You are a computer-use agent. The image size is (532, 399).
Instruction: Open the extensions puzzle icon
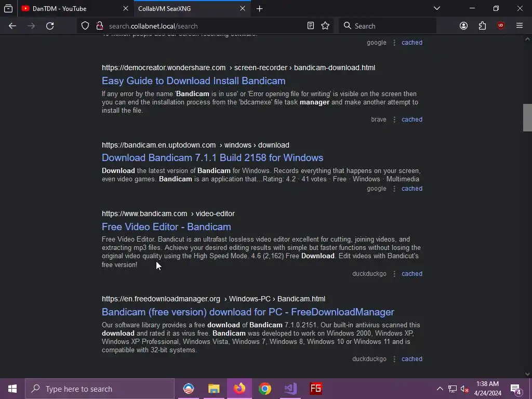coord(482,26)
